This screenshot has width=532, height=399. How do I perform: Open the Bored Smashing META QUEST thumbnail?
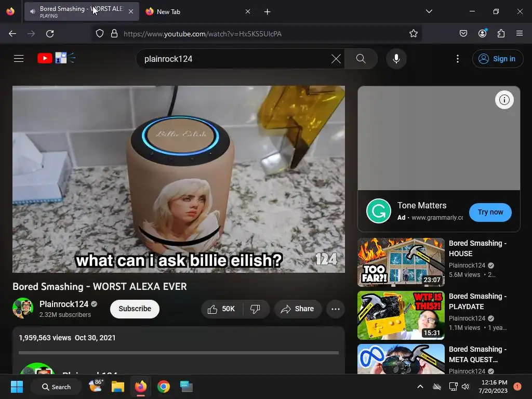tap(401, 359)
